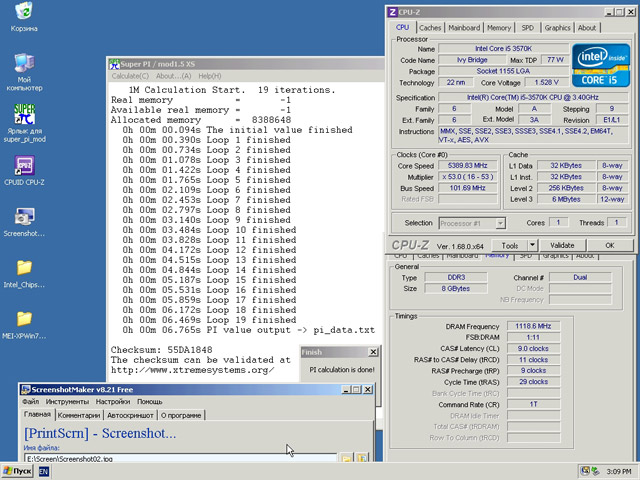The height and width of the screenshot is (480, 640).
Task: Click the xtremesystems.org URL text
Action: click(192, 370)
